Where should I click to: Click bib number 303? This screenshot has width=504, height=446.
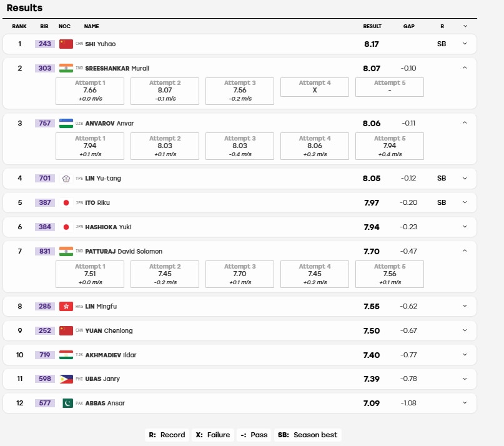[45, 68]
